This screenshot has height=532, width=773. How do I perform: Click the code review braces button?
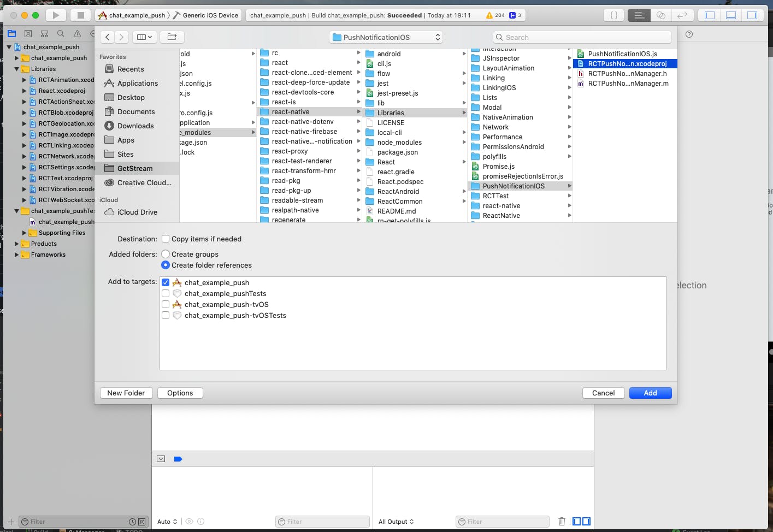614,15
